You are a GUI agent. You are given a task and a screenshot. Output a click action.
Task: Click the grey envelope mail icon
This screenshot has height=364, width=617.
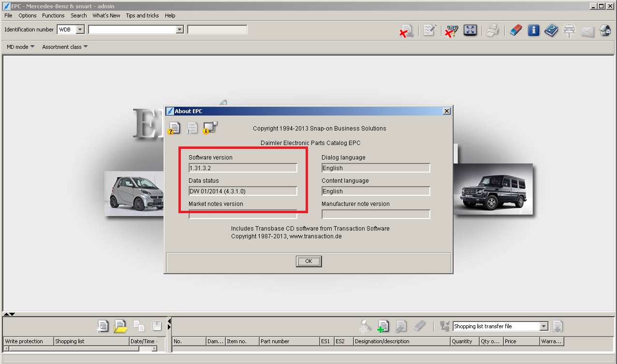(x=587, y=32)
